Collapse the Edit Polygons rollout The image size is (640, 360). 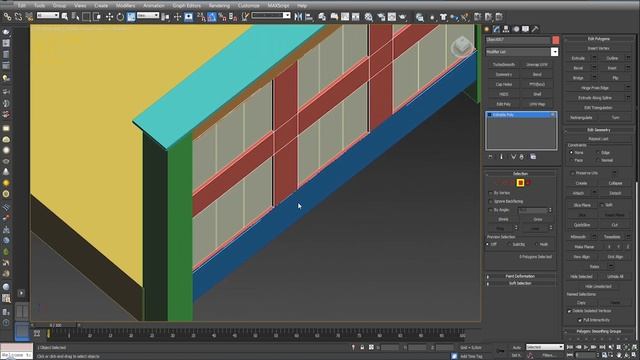(598, 39)
